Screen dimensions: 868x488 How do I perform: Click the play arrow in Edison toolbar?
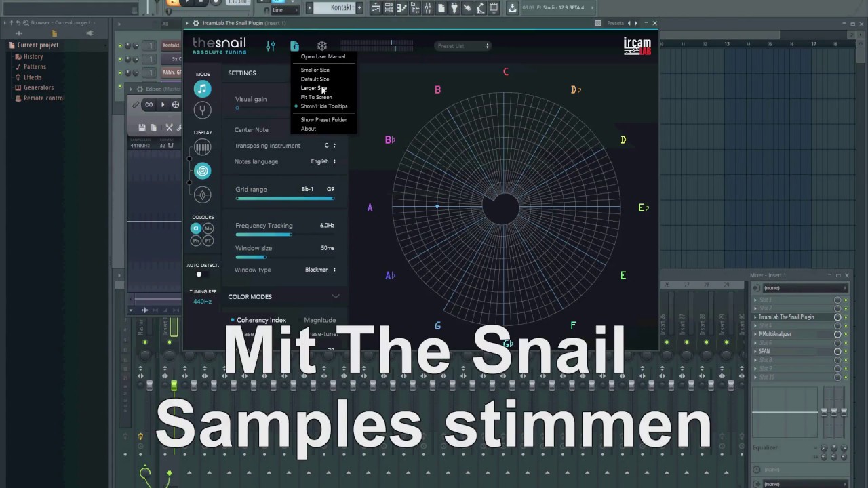pos(163,104)
